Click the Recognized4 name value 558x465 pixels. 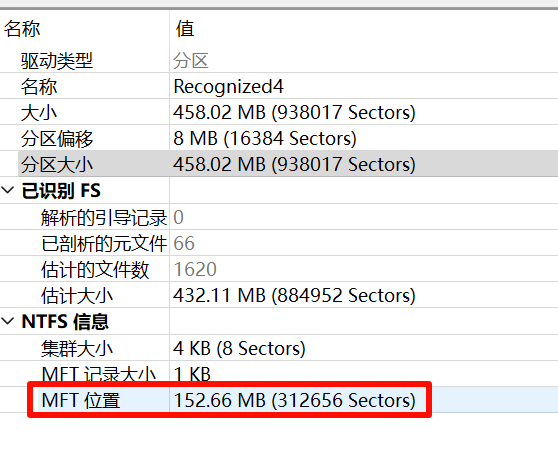[x=228, y=86]
